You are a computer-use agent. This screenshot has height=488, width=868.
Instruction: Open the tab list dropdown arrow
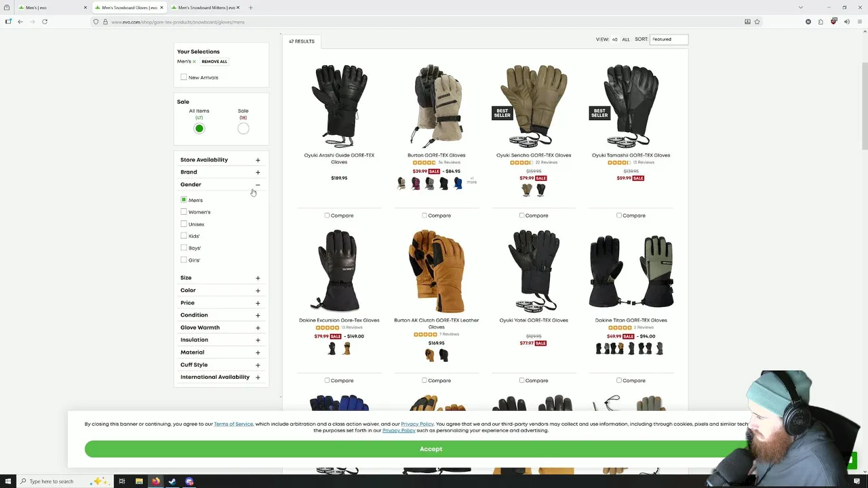point(801,7)
